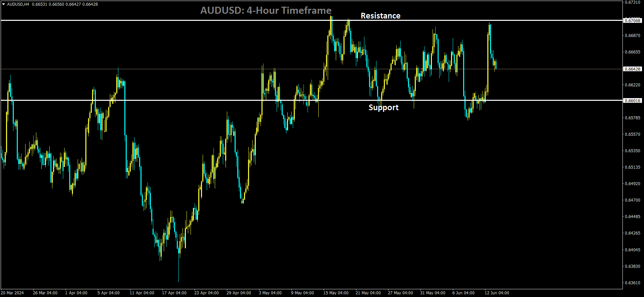This screenshot has width=644, height=297.
Task: Click the 6 Jun 04:00 time label
Action: click(x=464, y=293)
